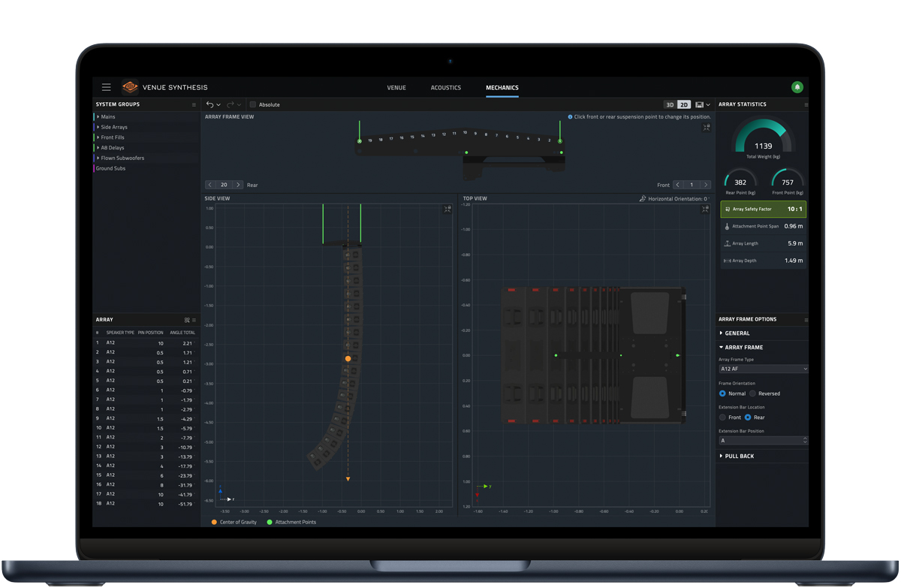
Task: Select Reversed frame orientation
Action: tap(753, 394)
